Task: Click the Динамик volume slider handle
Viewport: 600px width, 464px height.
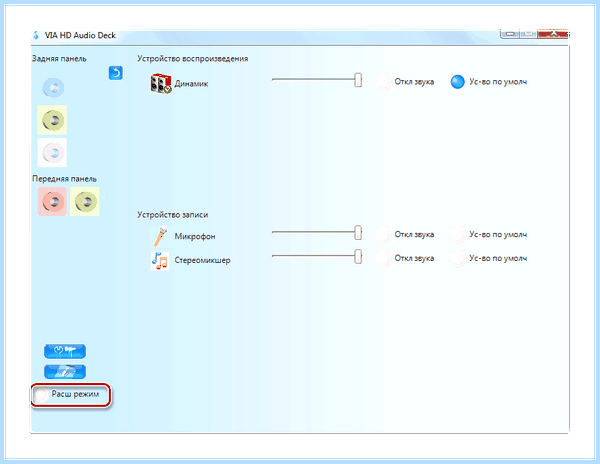Action: click(358, 80)
